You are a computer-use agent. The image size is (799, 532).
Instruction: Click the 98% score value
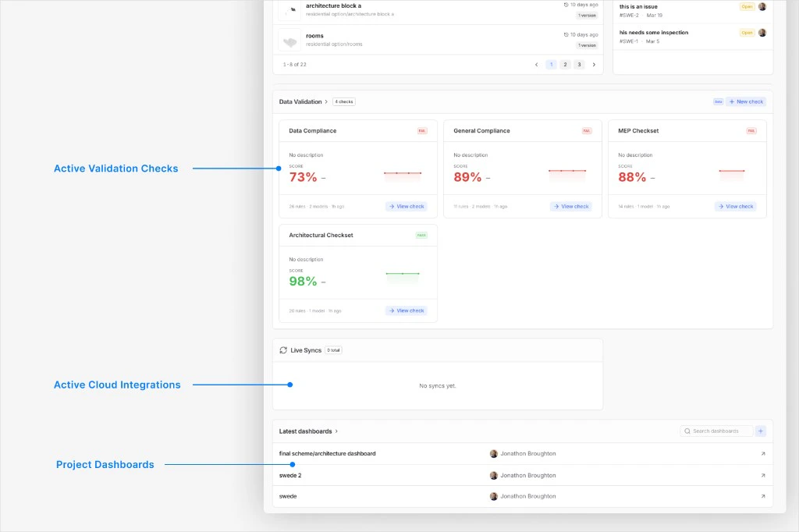[303, 282]
